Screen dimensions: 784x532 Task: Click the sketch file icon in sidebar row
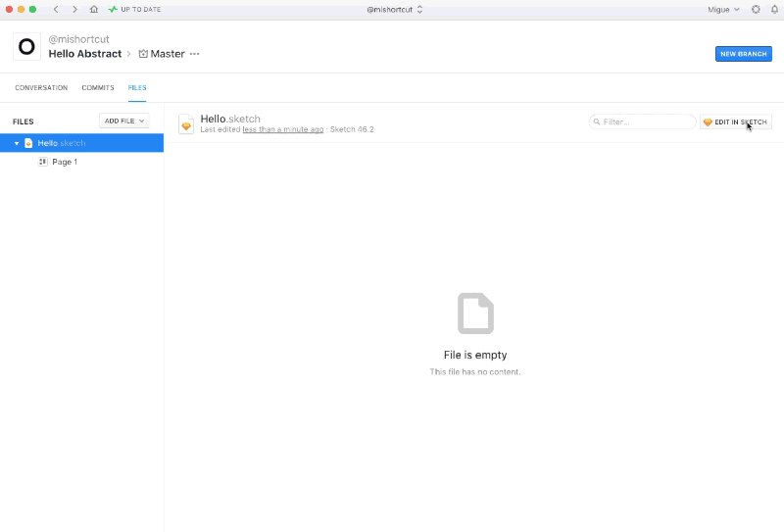coord(28,143)
